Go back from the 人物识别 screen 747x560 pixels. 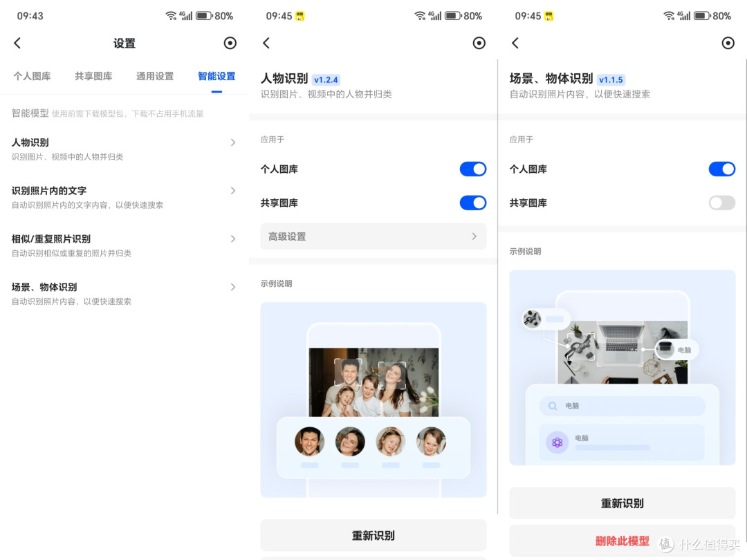266,44
